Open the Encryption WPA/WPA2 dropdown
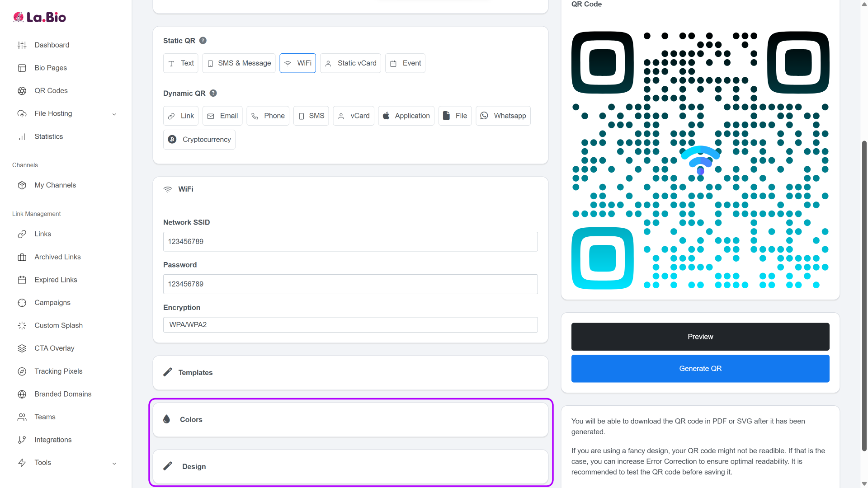 (350, 325)
